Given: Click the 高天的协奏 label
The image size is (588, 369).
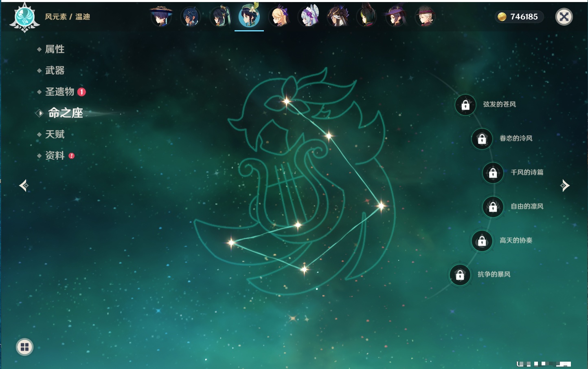Looking at the screenshot, I should pyautogui.click(x=516, y=240).
